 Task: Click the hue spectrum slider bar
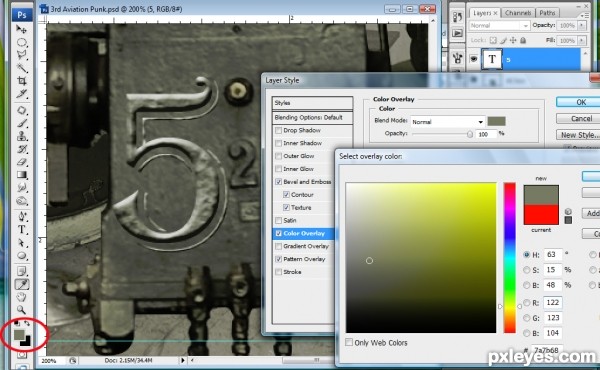click(509, 258)
